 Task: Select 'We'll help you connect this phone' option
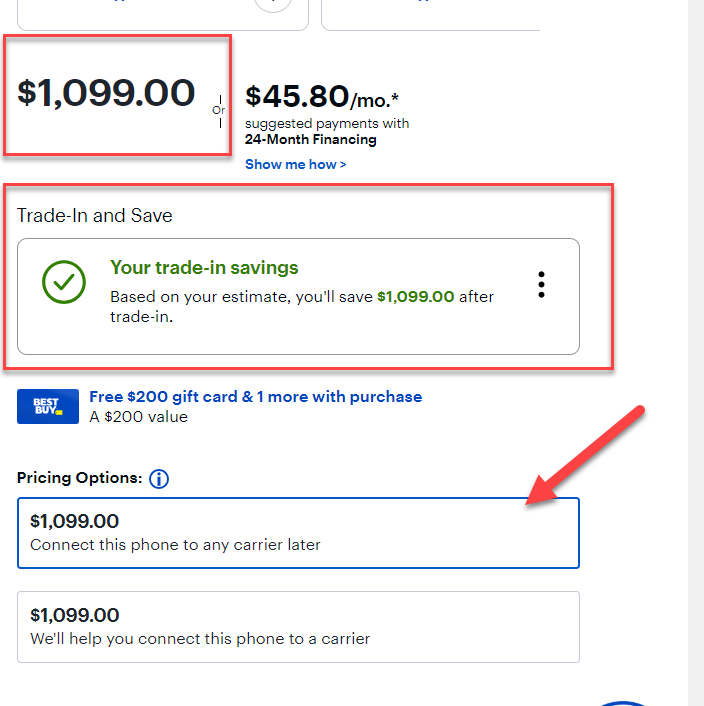(x=298, y=627)
